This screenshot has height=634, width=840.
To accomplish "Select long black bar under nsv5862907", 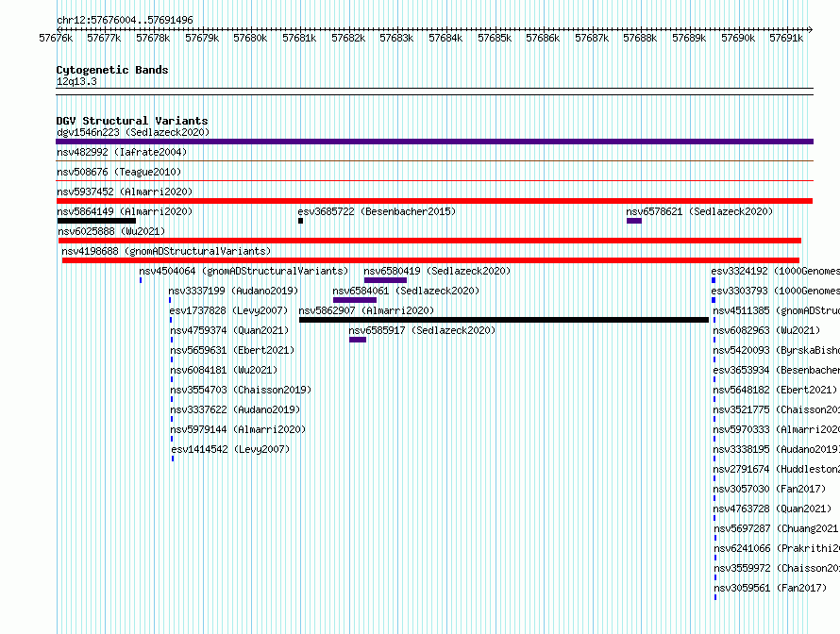I will (x=504, y=320).
